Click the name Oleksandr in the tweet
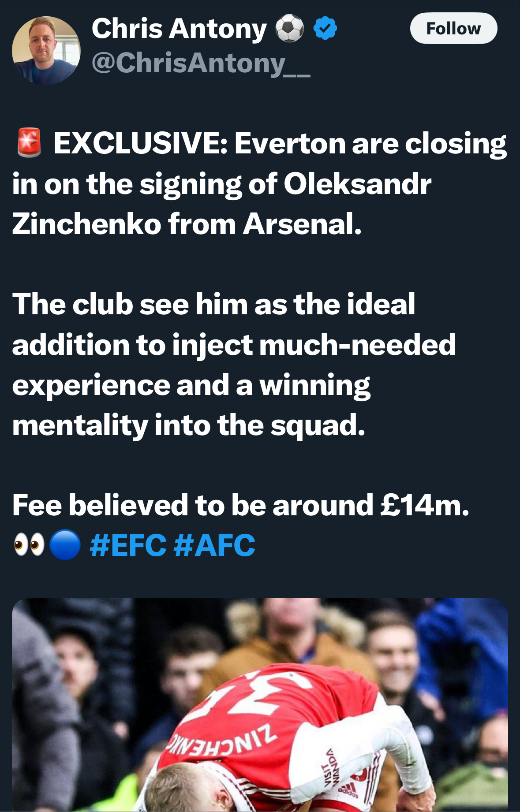This screenshot has height=812, width=520. pyautogui.click(x=357, y=184)
